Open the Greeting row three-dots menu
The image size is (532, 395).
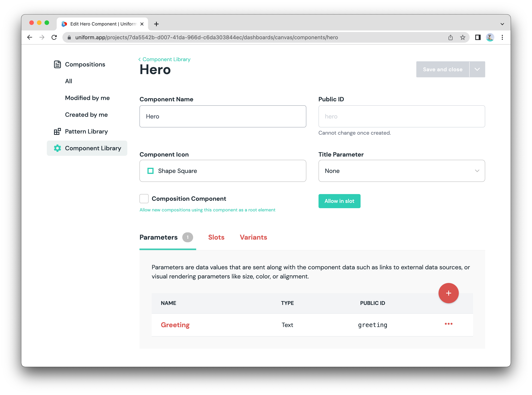click(x=448, y=324)
